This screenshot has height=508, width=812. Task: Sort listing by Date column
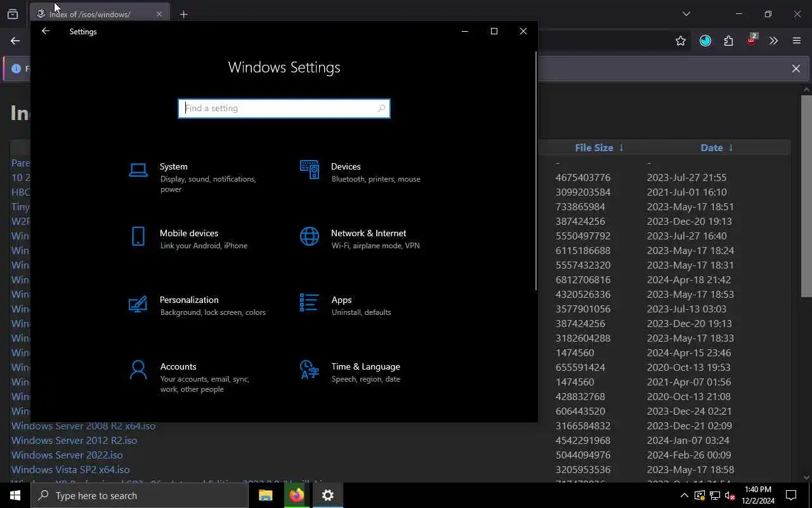717,147
